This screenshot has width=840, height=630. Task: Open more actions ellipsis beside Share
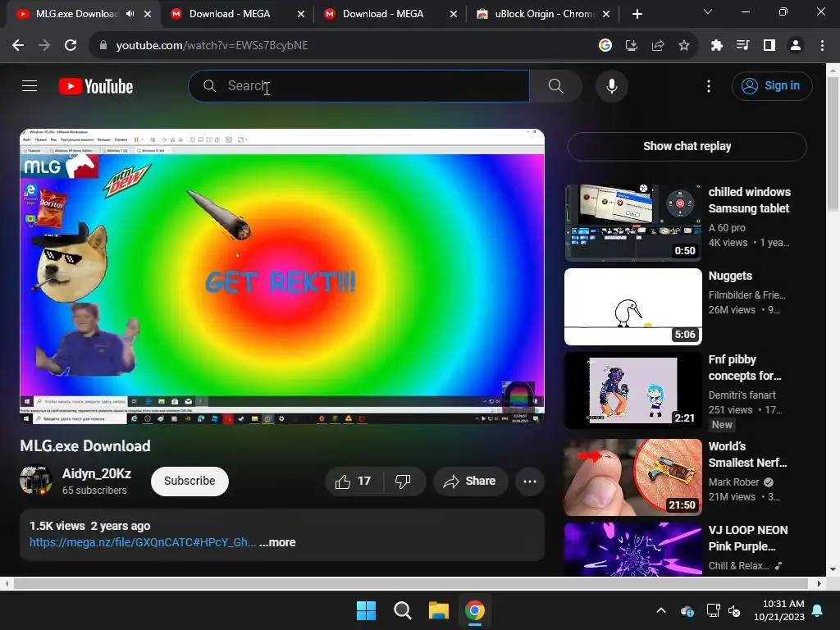click(530, 481)
